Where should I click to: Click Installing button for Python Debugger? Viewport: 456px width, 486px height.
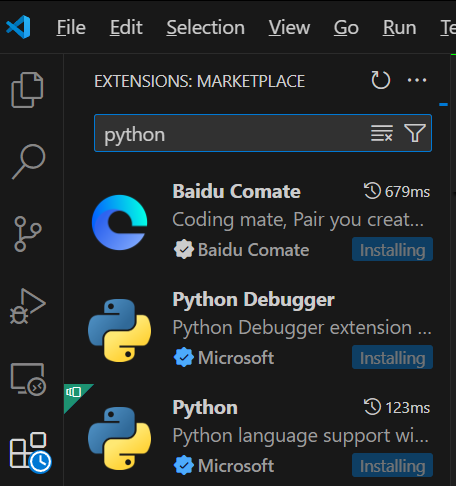tap(392, 357)
